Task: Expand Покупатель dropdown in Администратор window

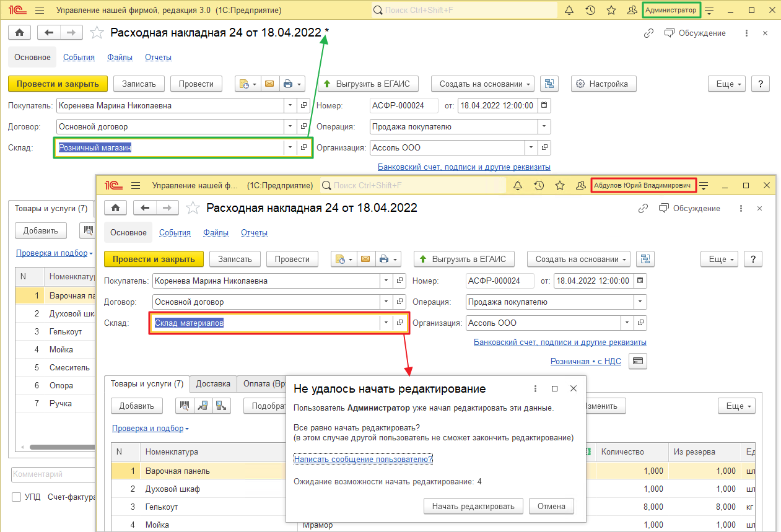Action: 290,106
